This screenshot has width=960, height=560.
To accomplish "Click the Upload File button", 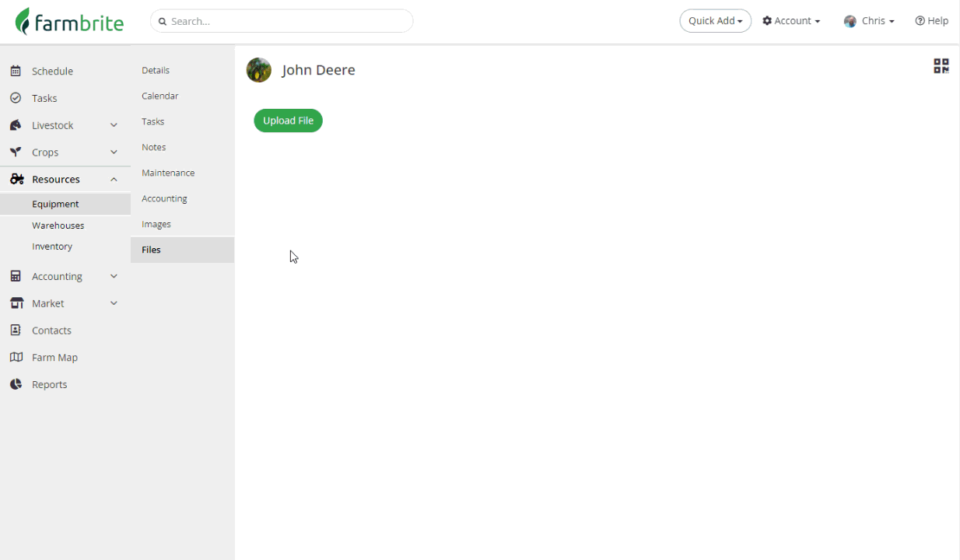I will [x=288, y=121].
